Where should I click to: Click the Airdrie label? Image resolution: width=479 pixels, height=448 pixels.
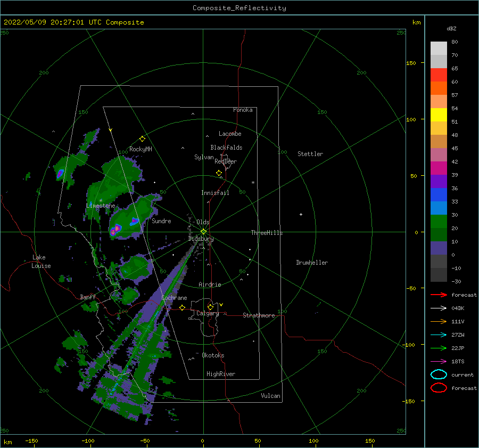click(210, 284)
